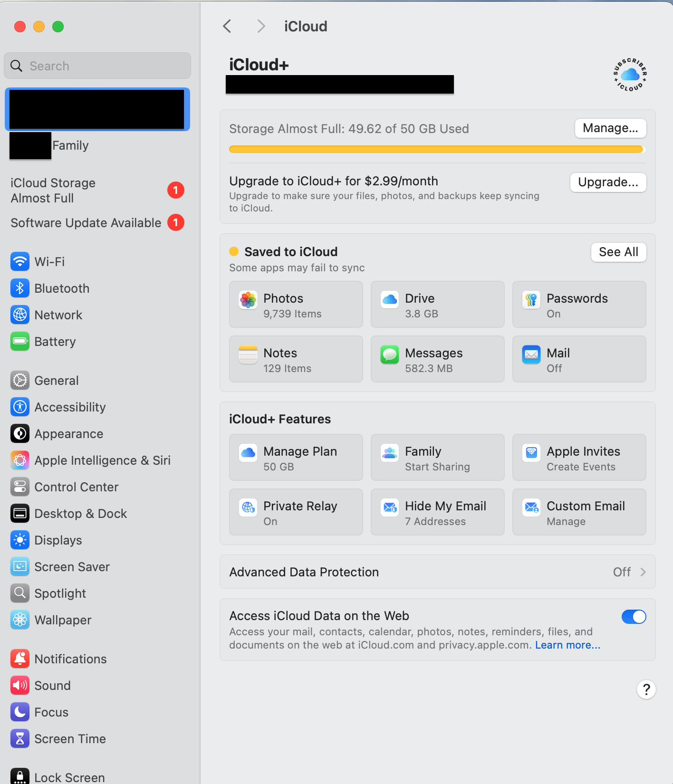Screen dimensions: 673x784
Task: Click the 'iCloud+ Features' heading
Action: coord(280,419)
